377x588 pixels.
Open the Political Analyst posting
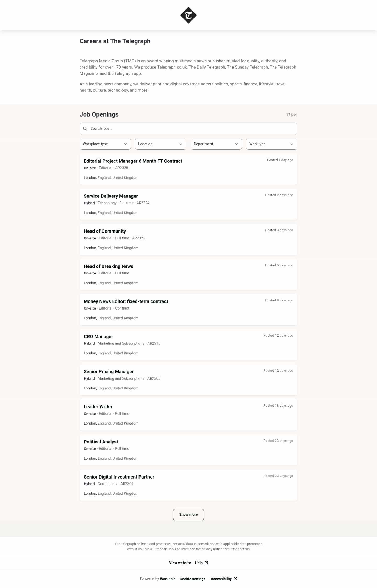pos(101,442)
